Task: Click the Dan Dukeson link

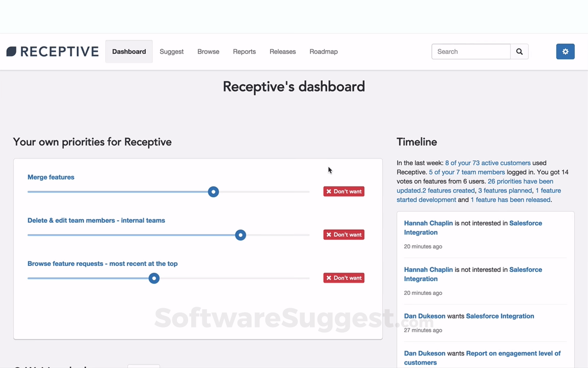Action: click(425, 316)
